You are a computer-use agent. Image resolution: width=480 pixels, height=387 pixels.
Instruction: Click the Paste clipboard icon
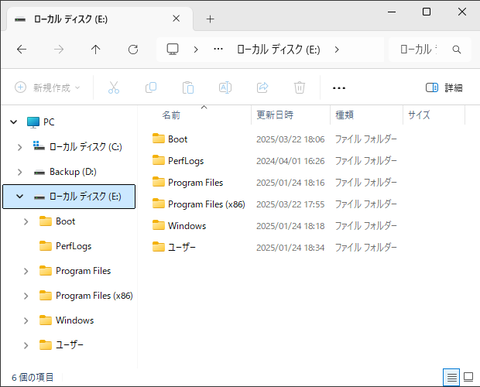tap(188, 88)
